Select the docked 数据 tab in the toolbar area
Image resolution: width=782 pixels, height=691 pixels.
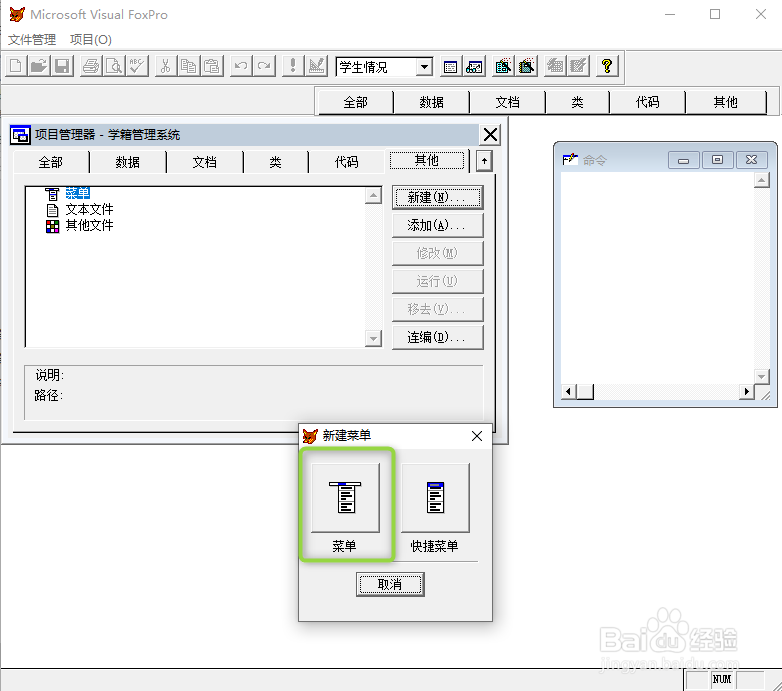pos(431,102)
